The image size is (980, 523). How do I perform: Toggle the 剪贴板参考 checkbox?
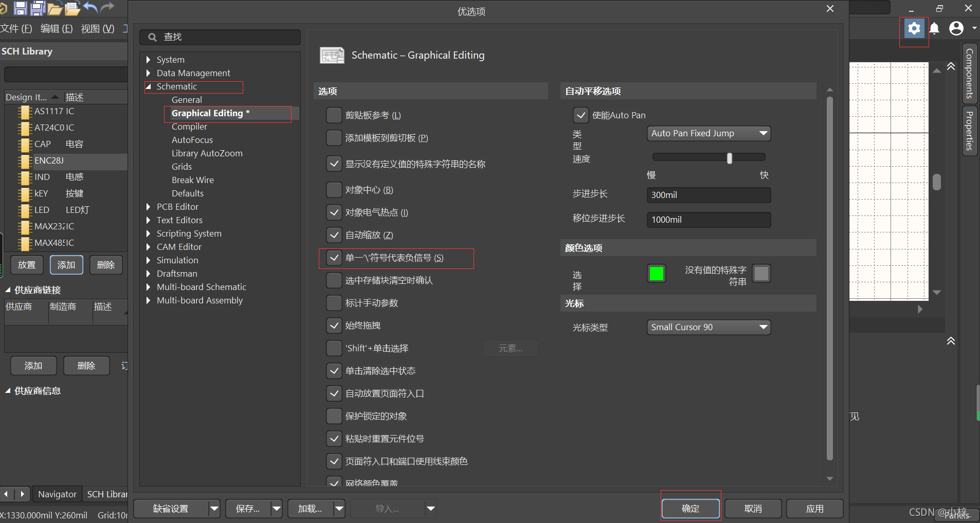[x=334, y=115]
